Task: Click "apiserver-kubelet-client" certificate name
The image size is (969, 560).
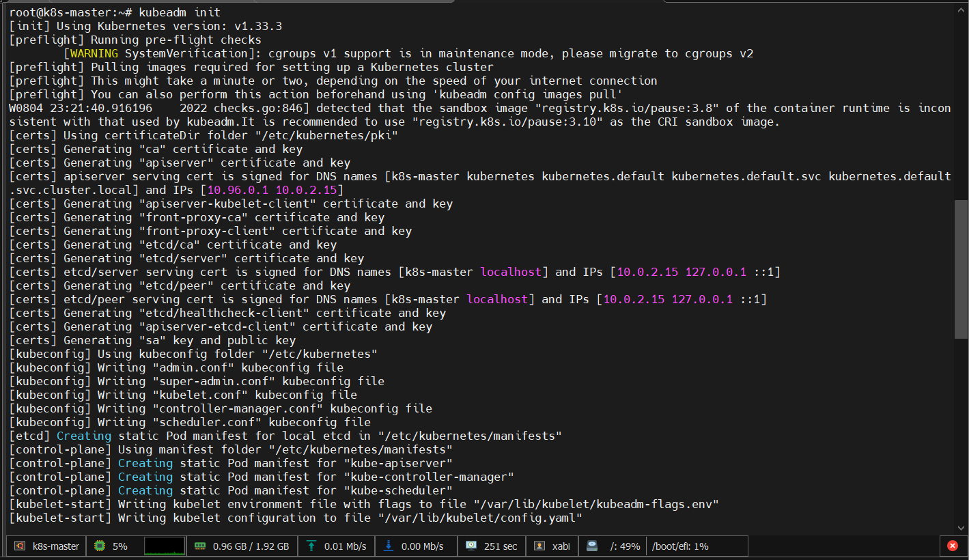Action: pyautogui.click(x=227, y=204)
